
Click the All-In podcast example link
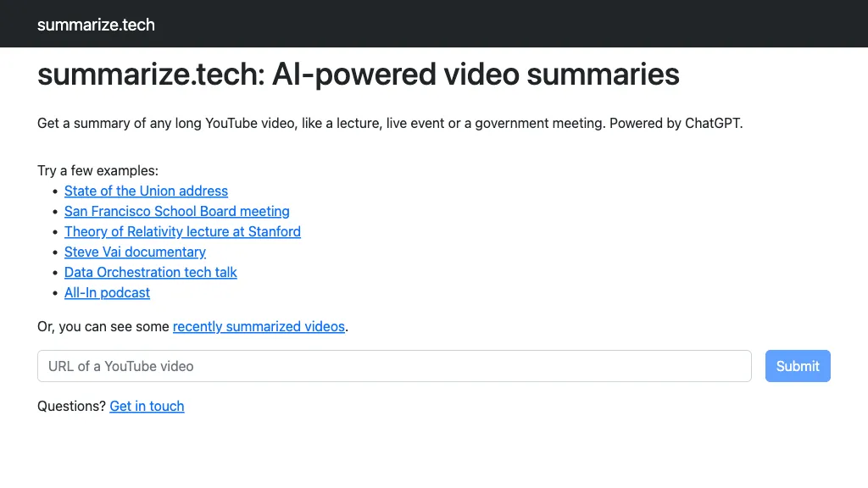107,292
